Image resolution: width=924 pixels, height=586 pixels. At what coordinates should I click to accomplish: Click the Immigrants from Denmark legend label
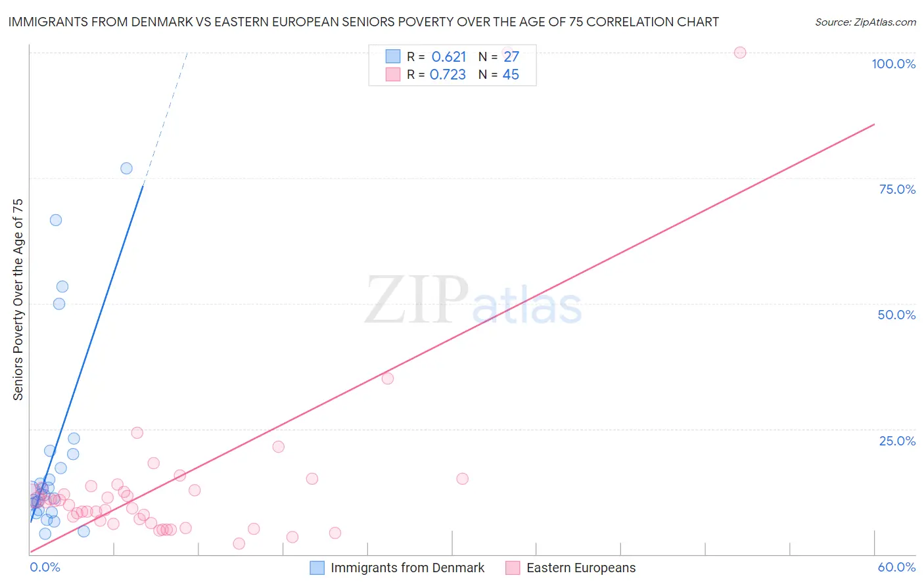[407, 568]
